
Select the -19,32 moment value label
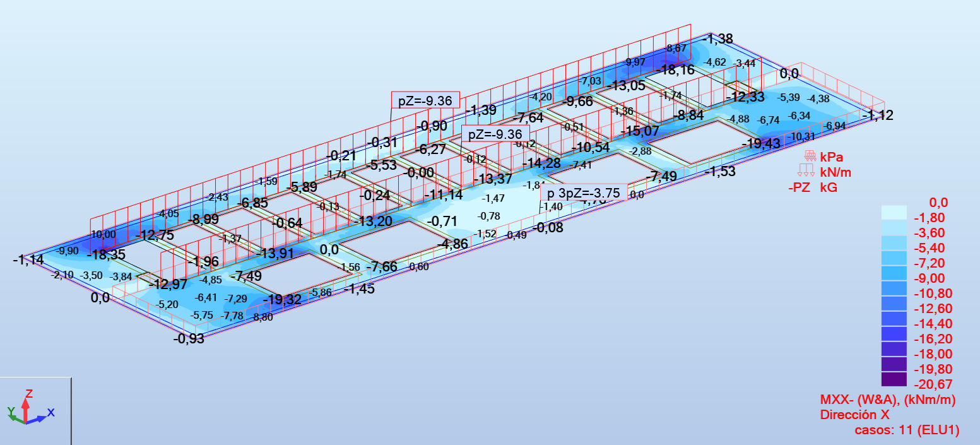point(282,300)
